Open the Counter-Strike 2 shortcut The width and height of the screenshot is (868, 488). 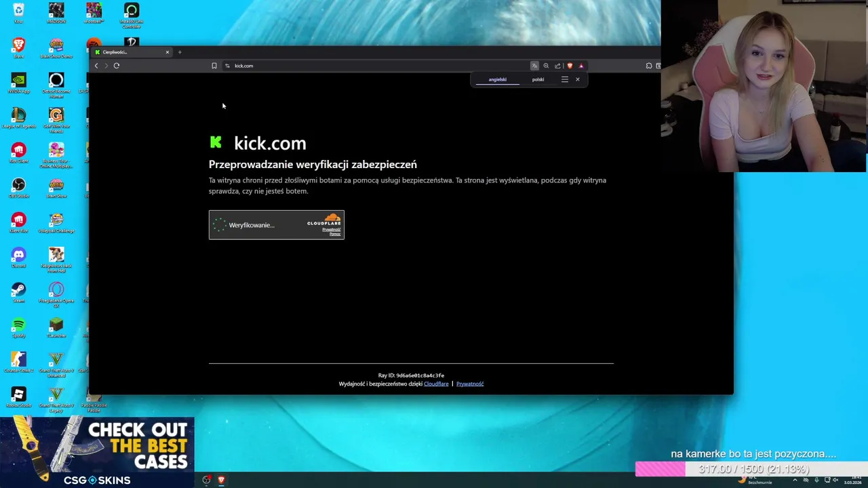point(18,363)
